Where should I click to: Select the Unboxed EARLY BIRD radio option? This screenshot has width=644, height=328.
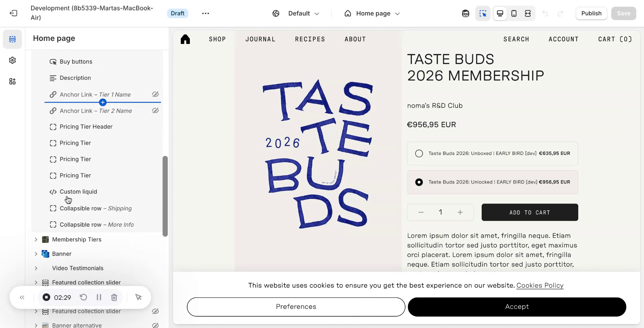pyautogui.click(x=419, y=153)
